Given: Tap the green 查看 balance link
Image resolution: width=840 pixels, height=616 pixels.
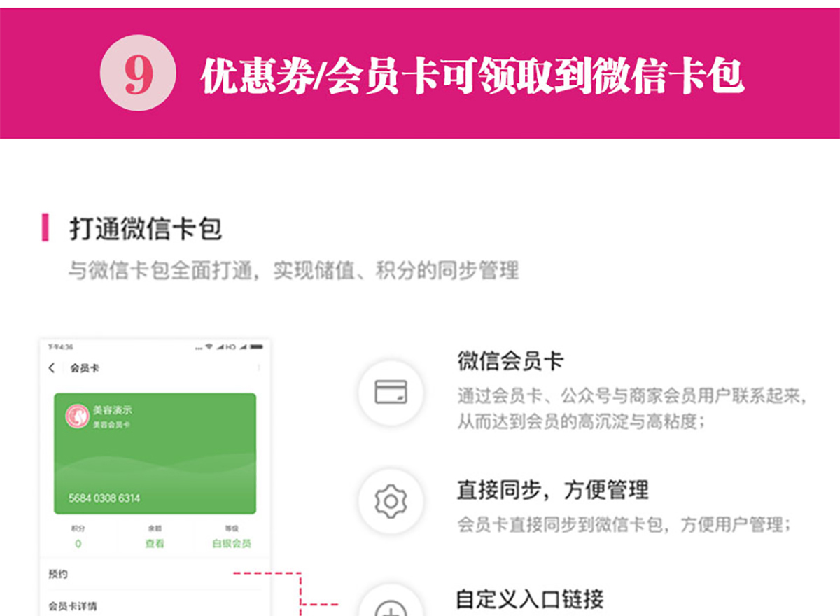Looking at the screenshot, I should click(x=155, y=543).
